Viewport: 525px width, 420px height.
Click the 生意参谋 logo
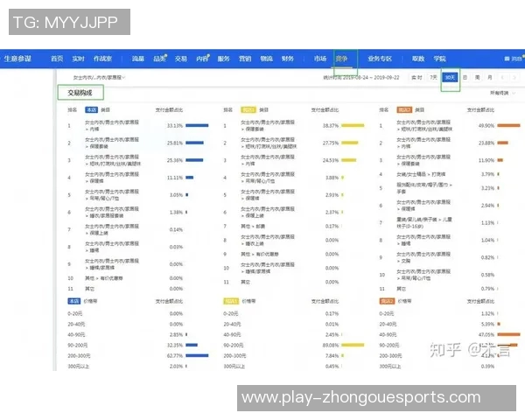tap(17, 59)
